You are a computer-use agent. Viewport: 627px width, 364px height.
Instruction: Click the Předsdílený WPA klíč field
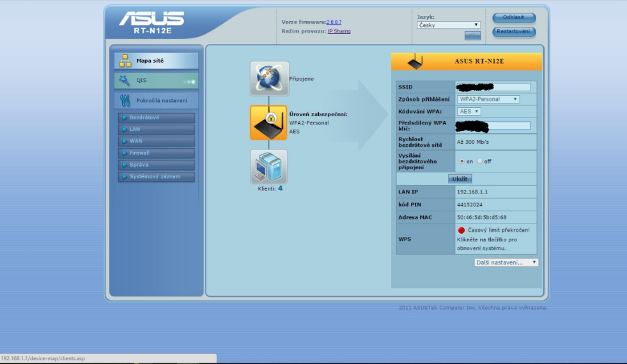[493, 126]
